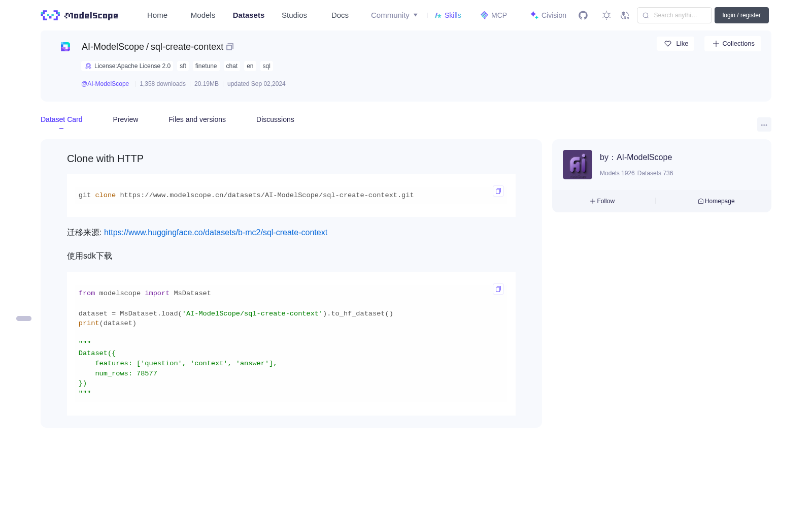The image size is (812, 508).
Task: Copy the git clone command
Action: pos(498,191)
